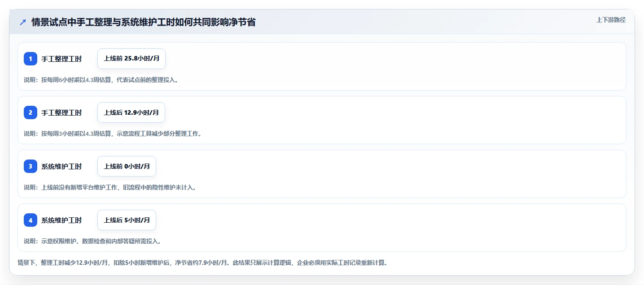Click the note 示意权限维护、数据检查和内部答疑
Image resolution: width=644 pixels, height=285 pixels.
click(92, 241)
